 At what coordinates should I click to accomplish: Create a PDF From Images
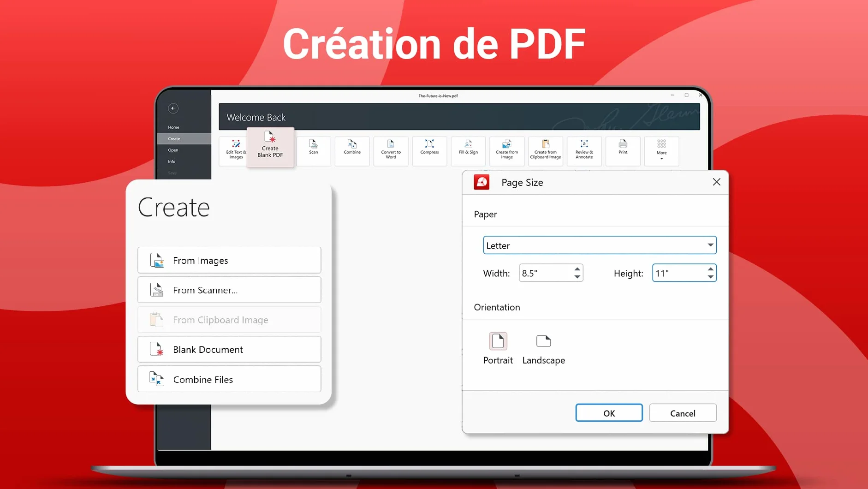click(229, 260)
